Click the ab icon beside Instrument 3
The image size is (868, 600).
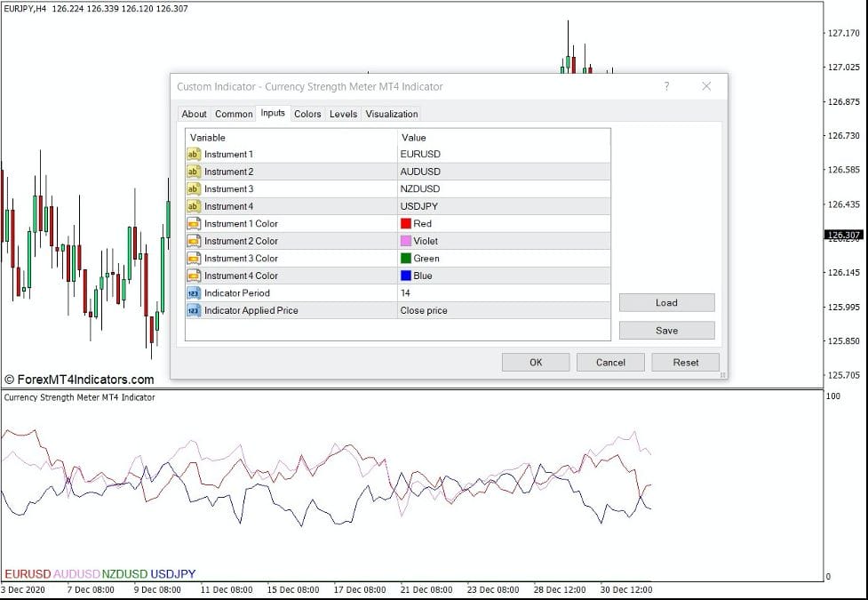click(195, 188)
